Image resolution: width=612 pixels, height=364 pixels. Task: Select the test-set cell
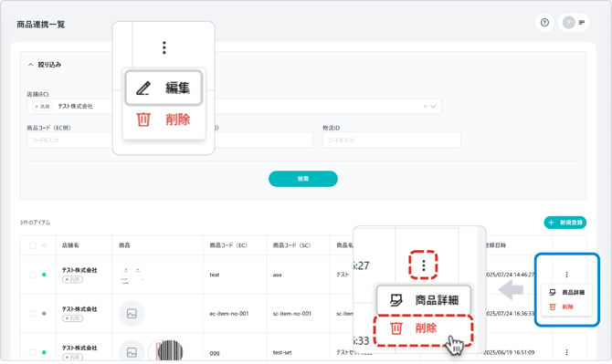(282, 353)
